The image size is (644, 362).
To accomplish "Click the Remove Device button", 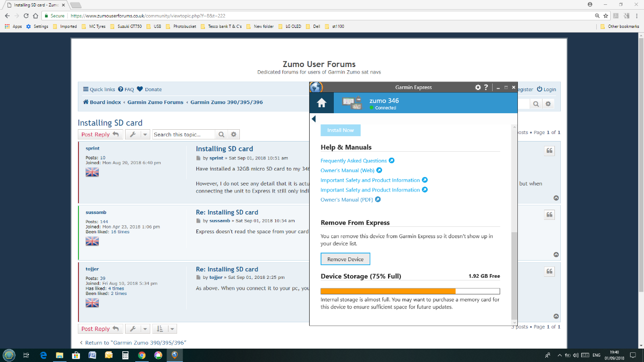I will click(x=345, y=259).
